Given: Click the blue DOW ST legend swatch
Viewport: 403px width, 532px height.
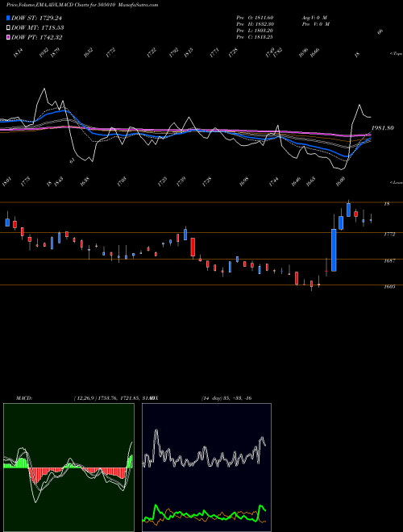Looking at the screenshot, I should [9, 18].
